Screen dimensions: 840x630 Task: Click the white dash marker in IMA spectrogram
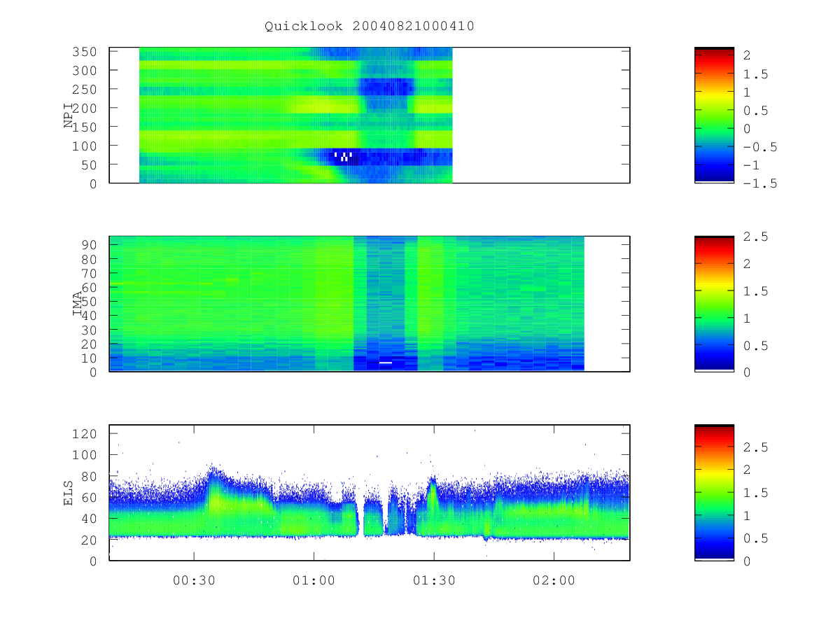pos(386,363)
